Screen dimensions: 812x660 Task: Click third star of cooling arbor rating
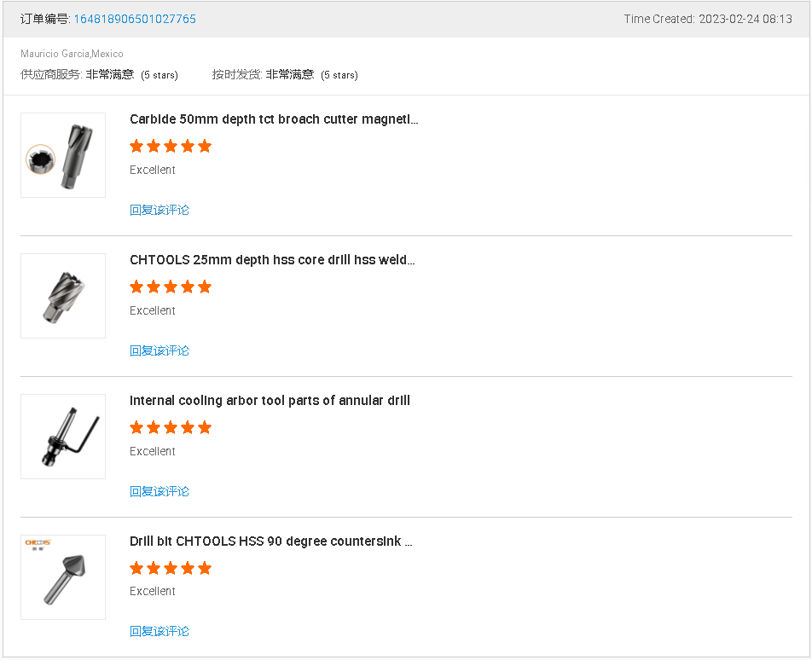tap(171, 427)
